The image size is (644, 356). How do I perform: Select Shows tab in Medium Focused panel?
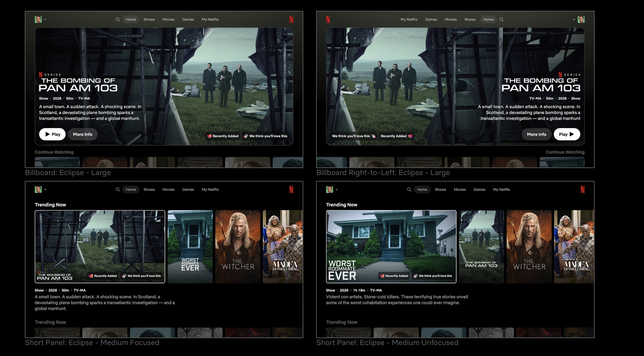point(149,190)
